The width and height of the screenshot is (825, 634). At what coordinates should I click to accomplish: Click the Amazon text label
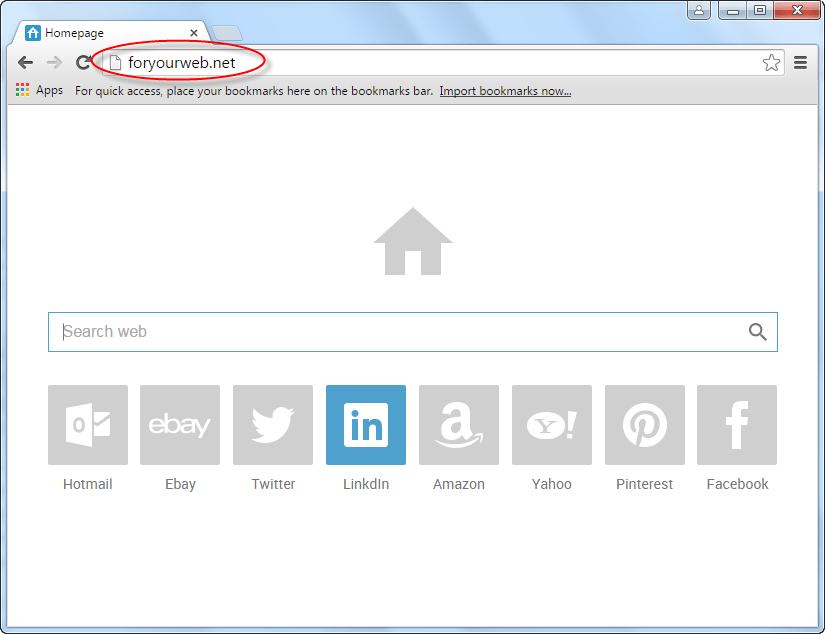459,484
